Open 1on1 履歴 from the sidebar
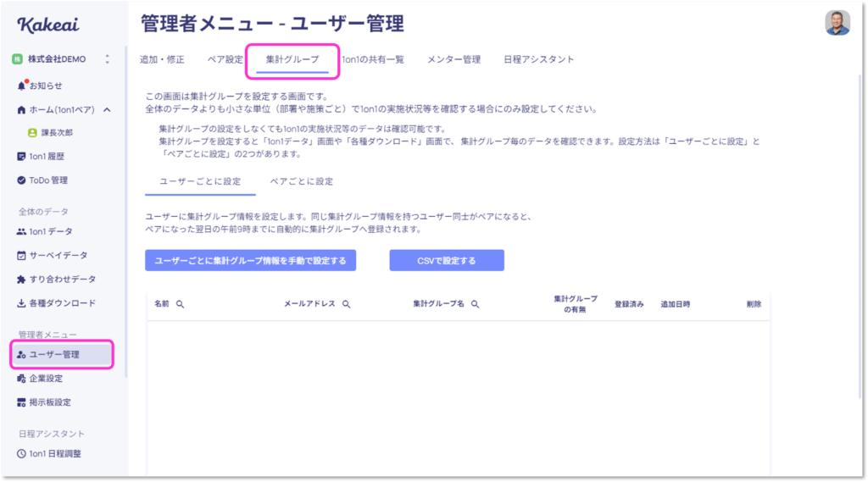 [47, 157]
